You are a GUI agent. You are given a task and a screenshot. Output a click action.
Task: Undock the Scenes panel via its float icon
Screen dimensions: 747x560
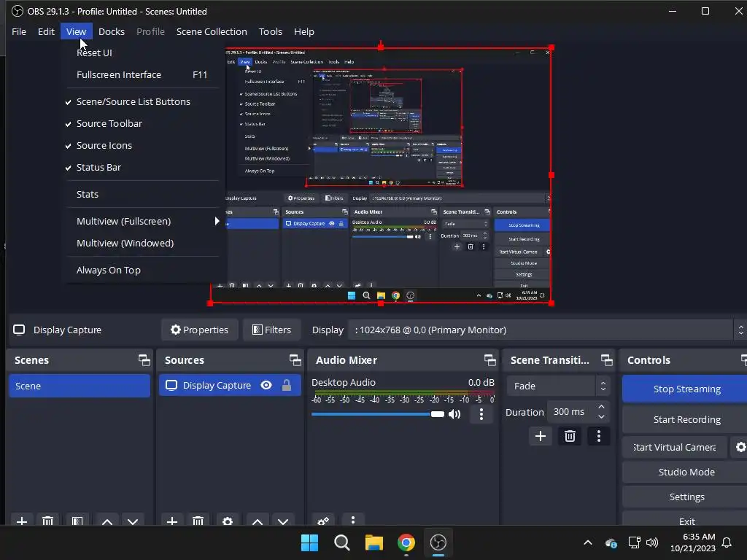point(144,360)
